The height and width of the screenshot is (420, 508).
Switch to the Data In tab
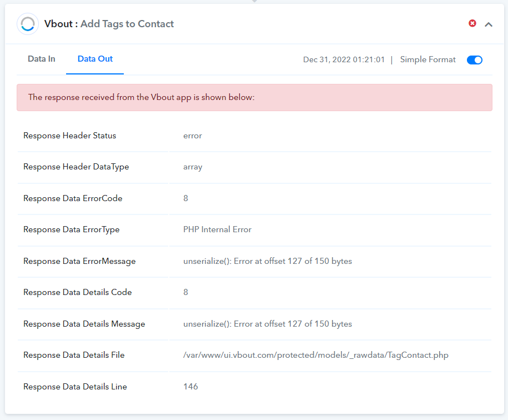coord(42,59)
